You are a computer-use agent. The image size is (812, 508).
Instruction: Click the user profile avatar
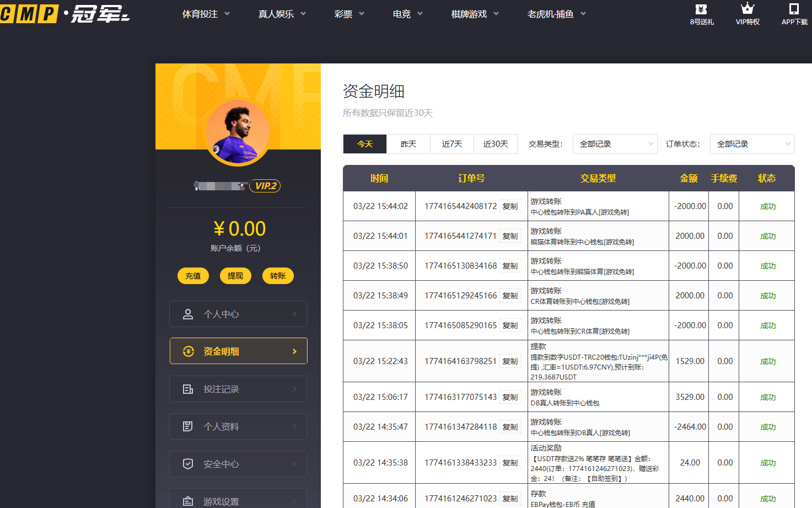(x=238, y=133)
